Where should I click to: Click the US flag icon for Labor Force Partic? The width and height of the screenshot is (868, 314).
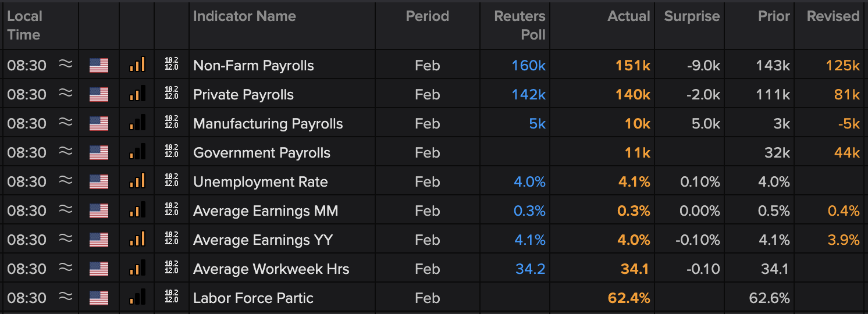coord(99,298)
